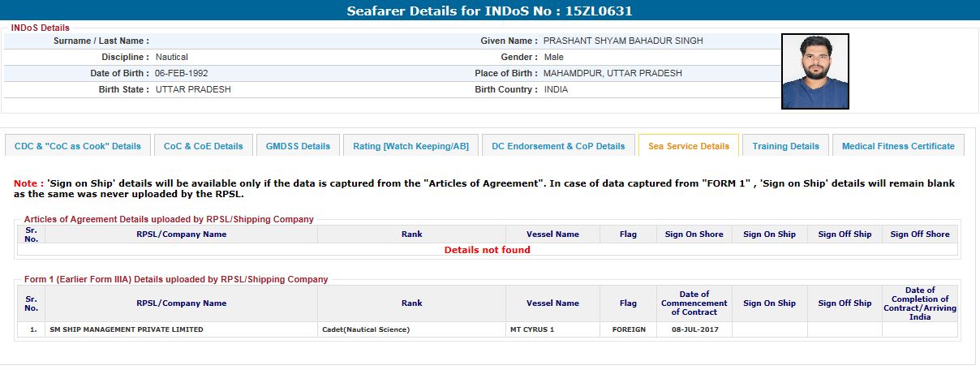Click the "Details not found" message
Image resolution: width=980 pixels, height=370 pixels.
pyautogui.click(x=487, y=250)
